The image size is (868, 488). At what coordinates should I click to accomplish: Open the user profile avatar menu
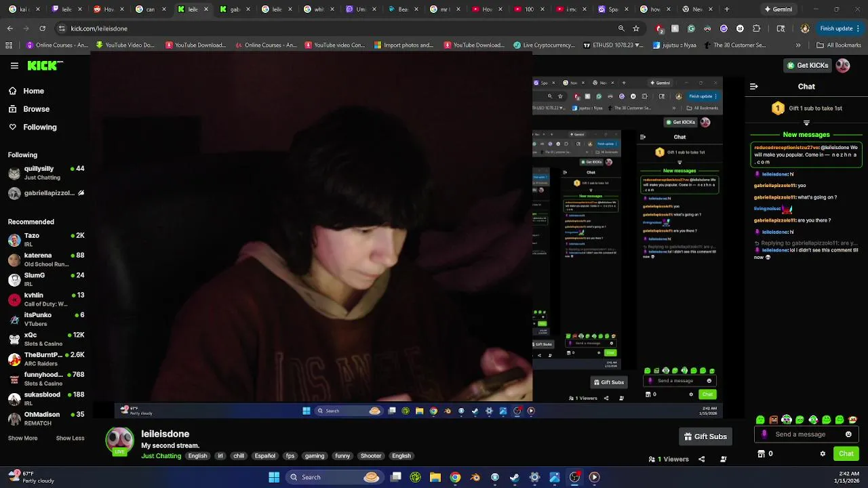(843, 66)
